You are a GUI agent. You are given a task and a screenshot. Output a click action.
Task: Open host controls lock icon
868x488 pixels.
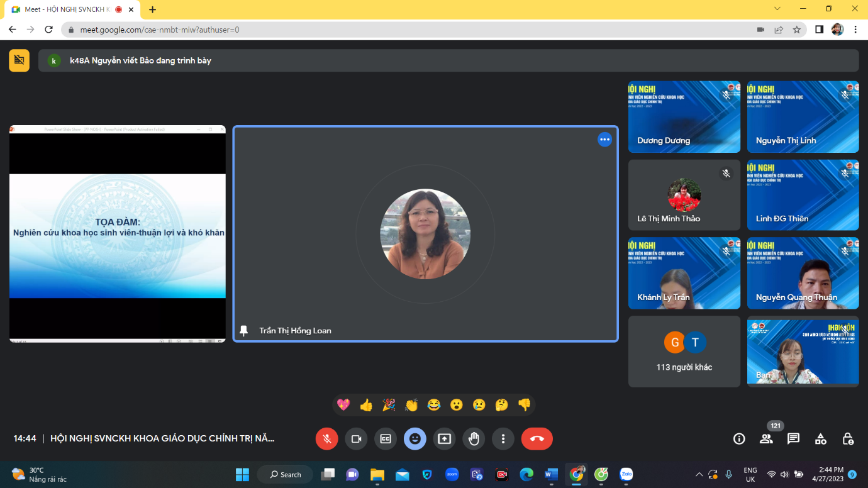pyautogui.click(x=848, y=439)
